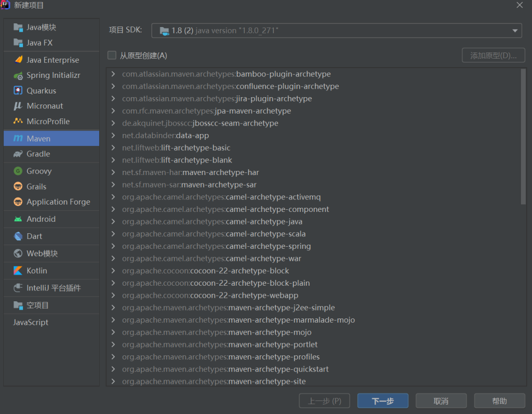Click the Grails project icon
Image resolution: width=532 pixels, height=414 pixels.
point(18,186)
